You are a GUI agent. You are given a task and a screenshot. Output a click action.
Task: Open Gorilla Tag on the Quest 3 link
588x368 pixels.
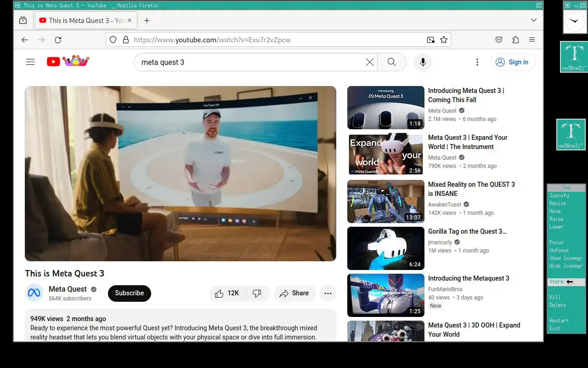point(467,231)
